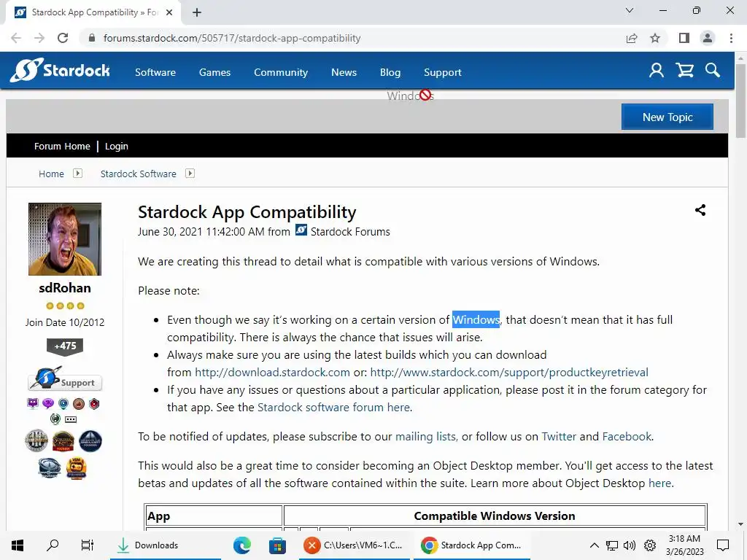Open the Software menu
This screenshot has height=560, width=747.
pyautogui.click(x=155, y=72)
